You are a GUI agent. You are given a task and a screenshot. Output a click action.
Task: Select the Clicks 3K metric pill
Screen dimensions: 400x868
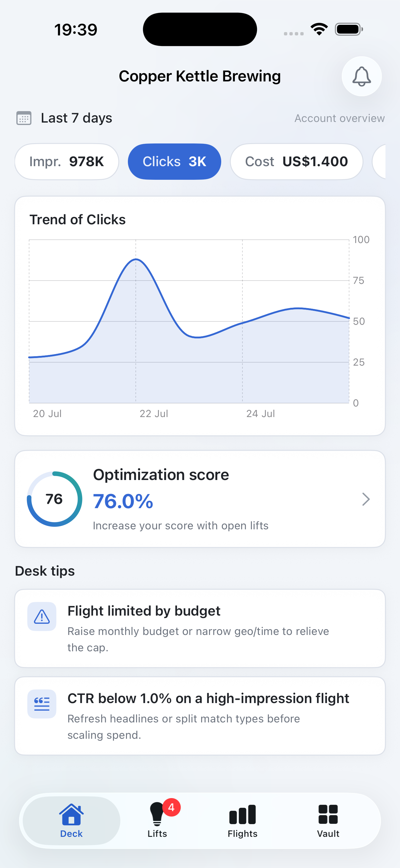click(174, 162)
